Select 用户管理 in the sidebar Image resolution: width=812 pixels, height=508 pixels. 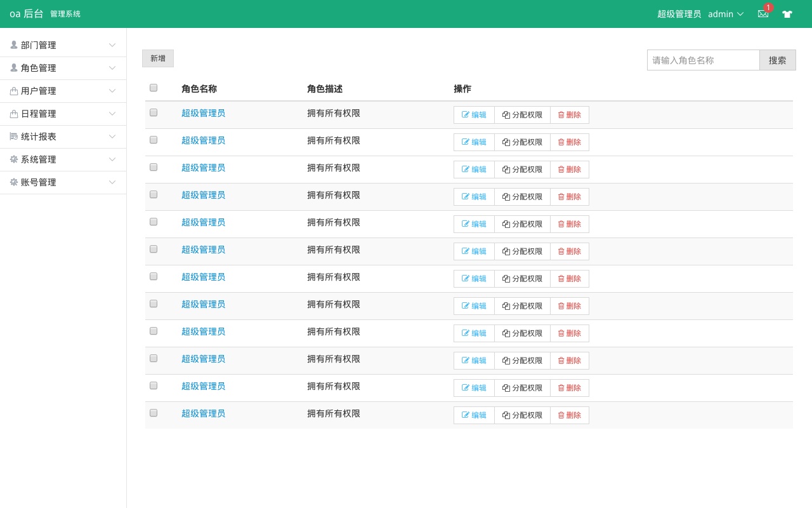coord(63,91)
